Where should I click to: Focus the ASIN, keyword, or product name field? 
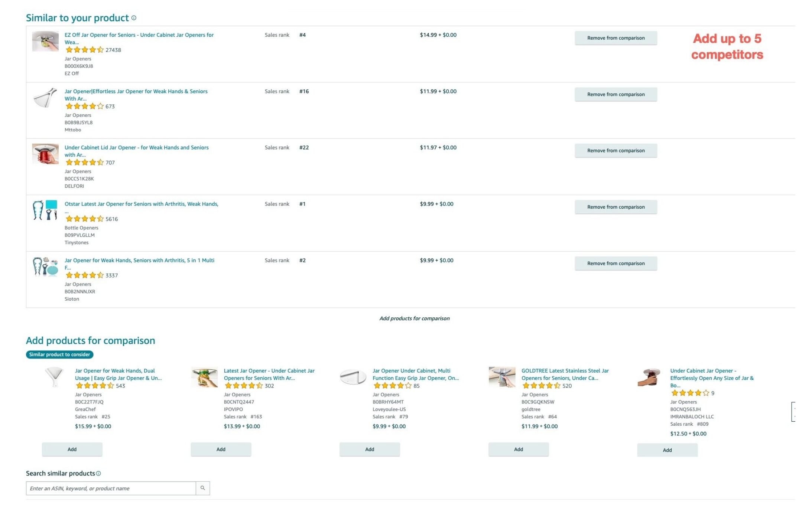click(x=111, y=488)
